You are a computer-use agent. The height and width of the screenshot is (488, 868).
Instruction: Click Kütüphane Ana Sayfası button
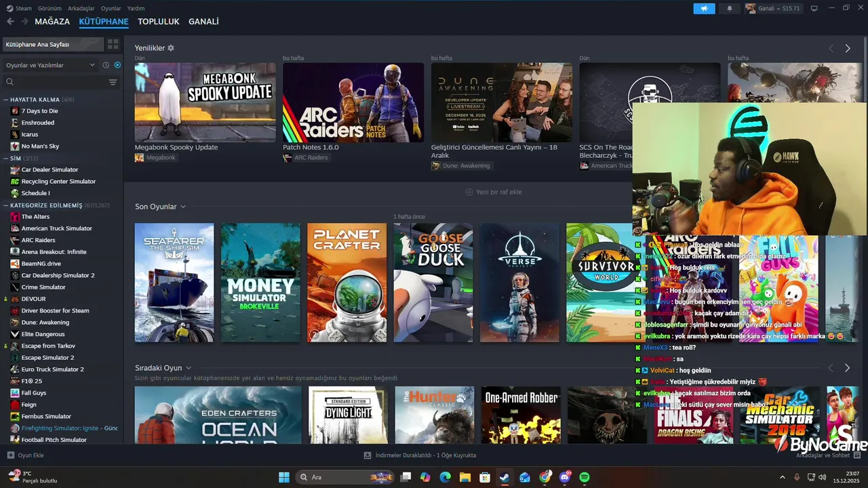click(53, 44)
